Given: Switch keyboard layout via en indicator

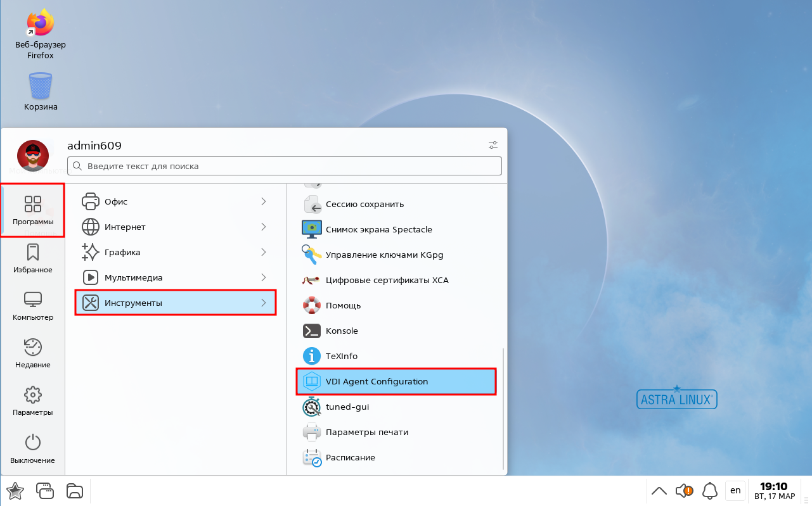Looking at the screenshot, I should [x=735, y=490].
